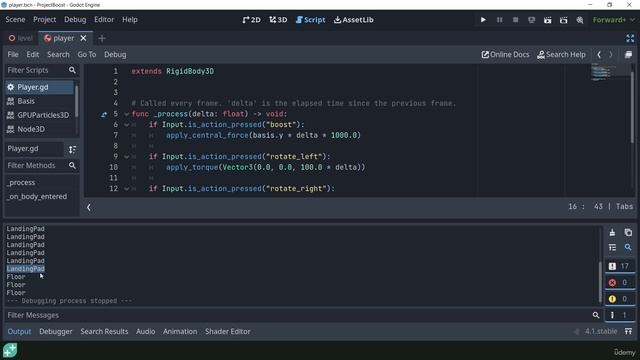Open the Help menu
This screenshot has height=360, width=640.
(130, 20)
